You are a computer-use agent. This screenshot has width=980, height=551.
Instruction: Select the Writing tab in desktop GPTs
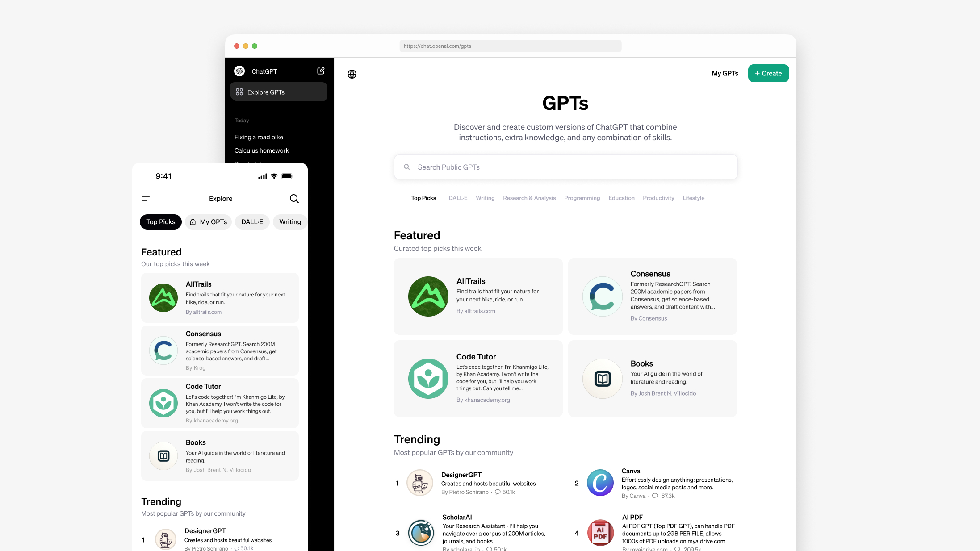coord(484,198)
